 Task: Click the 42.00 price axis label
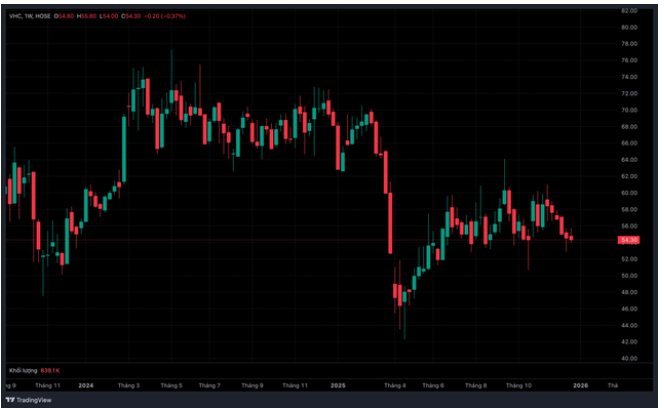(629, 341)
